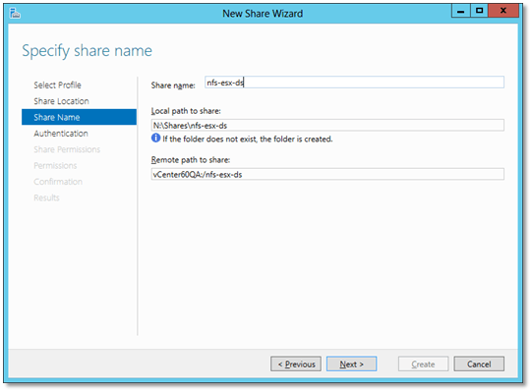
Task: Click the Local path to share field
Action: 327,125
